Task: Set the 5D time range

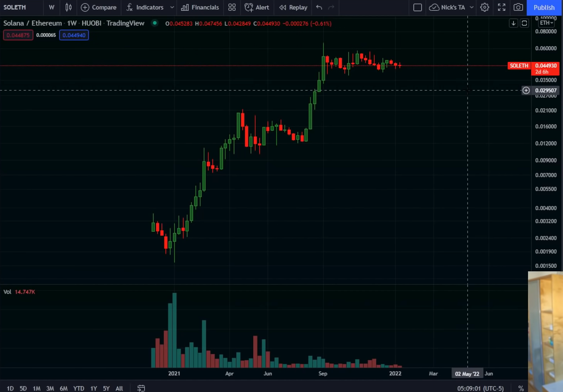Action: (23, 388)
